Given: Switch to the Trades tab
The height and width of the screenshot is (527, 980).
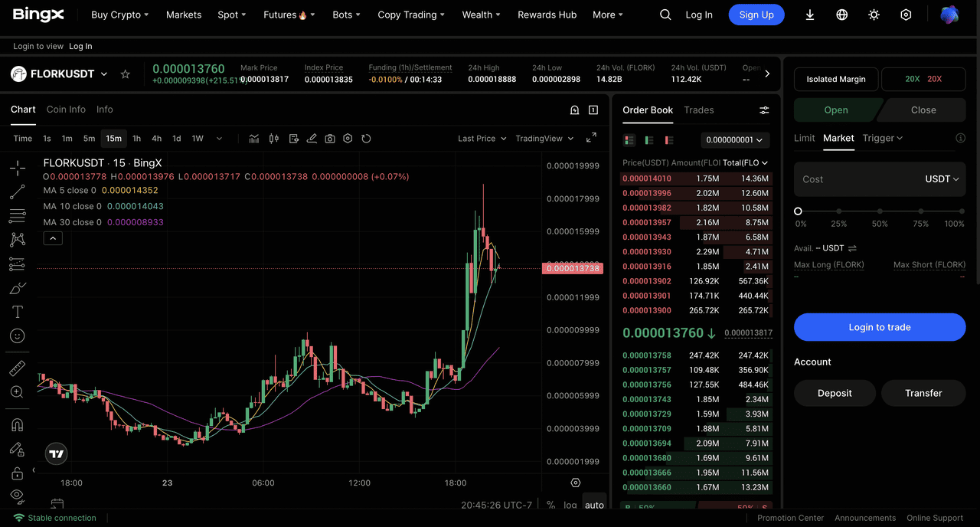Looking at the screenshot, I should [698, 110].
